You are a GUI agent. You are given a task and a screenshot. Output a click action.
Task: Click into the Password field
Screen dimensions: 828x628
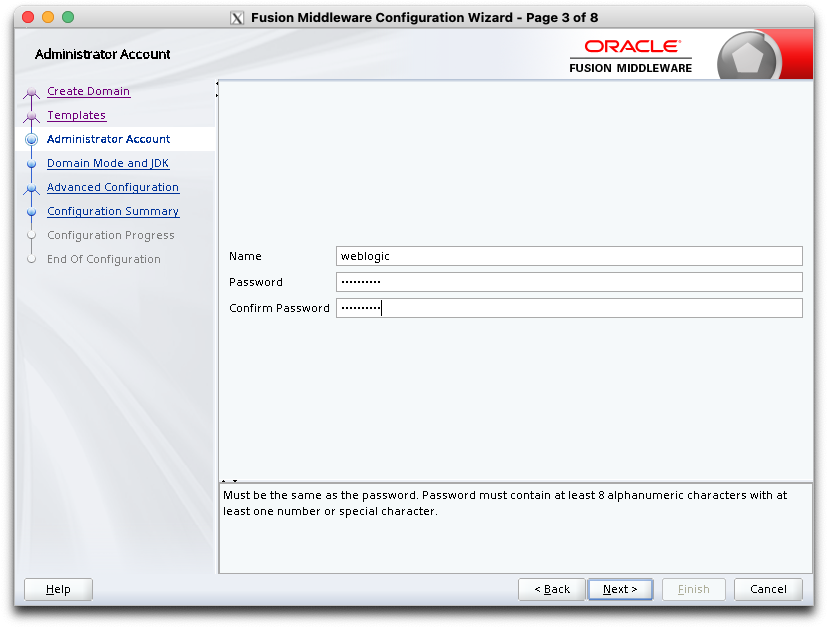[x=569, y=282]
